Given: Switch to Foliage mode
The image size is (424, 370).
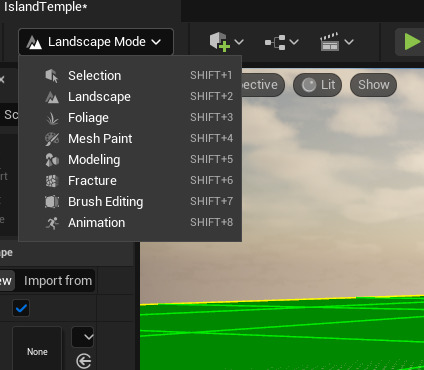Looking at the screenshot, I should [x=130, y=118].
